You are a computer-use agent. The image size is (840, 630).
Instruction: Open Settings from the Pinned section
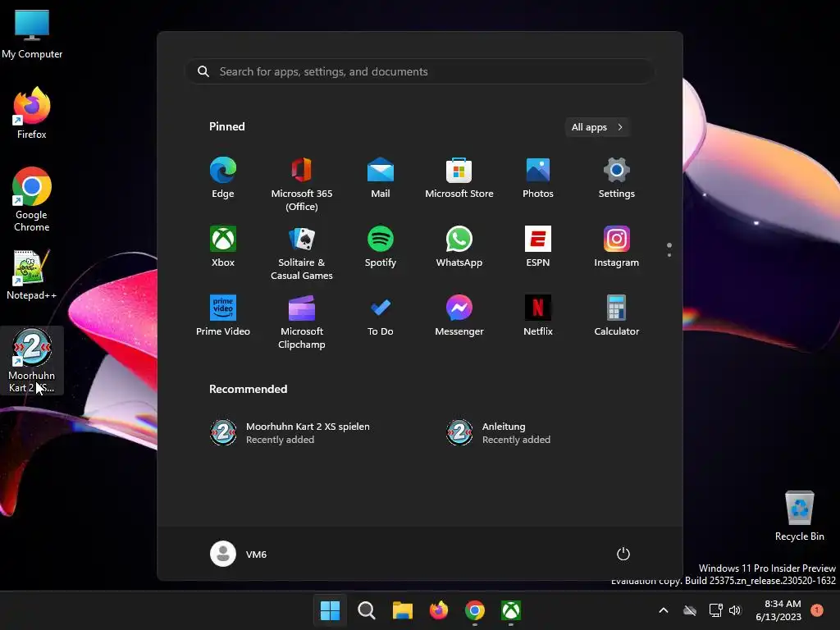[x=617, y=178]
